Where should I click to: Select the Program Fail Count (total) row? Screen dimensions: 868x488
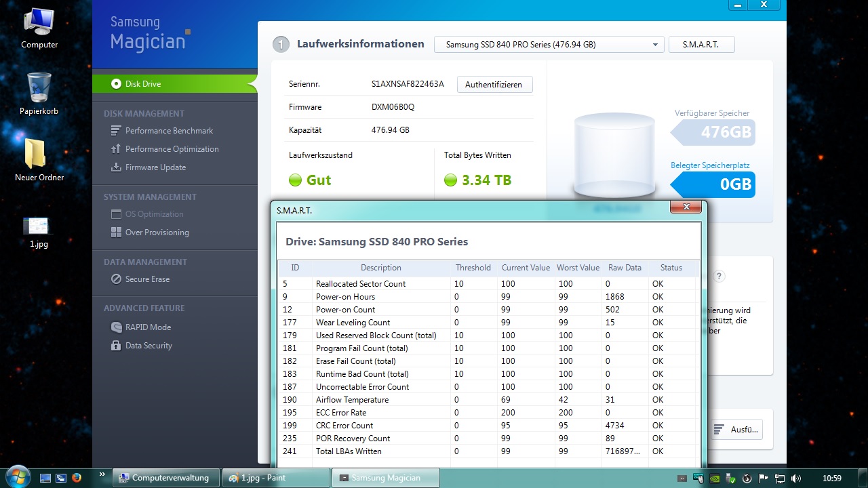[x=487, y=348]
